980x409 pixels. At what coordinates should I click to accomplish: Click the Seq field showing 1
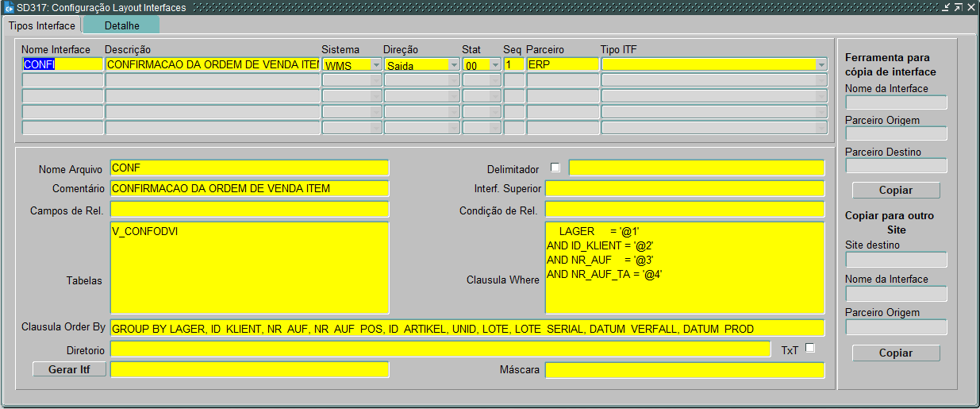click(x=513, y=64)
